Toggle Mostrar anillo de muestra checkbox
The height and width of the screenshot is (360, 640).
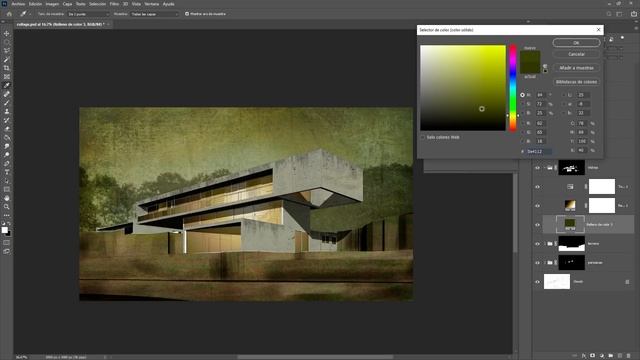tap(187, 14)
